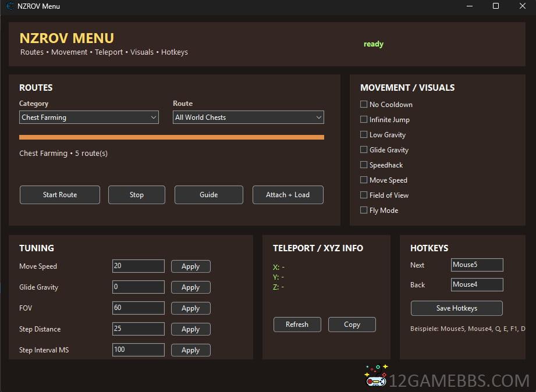Click the orange route progress bar

(172, 137)
